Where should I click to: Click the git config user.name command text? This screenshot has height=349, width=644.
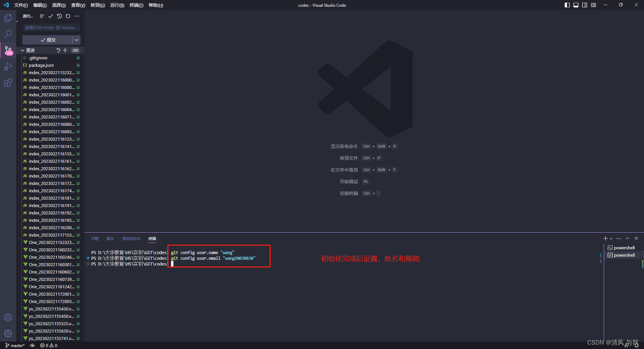click(203, 253)
